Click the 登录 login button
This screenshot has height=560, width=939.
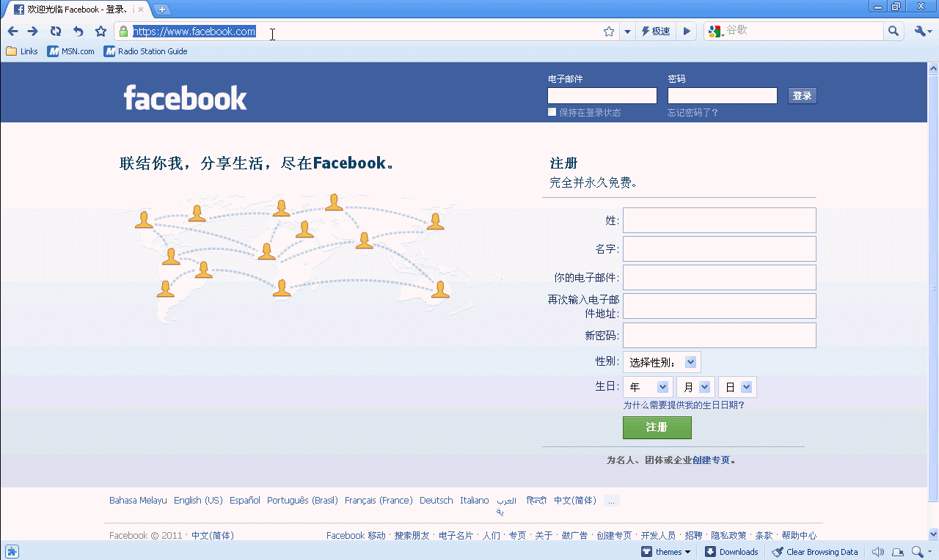803,96
